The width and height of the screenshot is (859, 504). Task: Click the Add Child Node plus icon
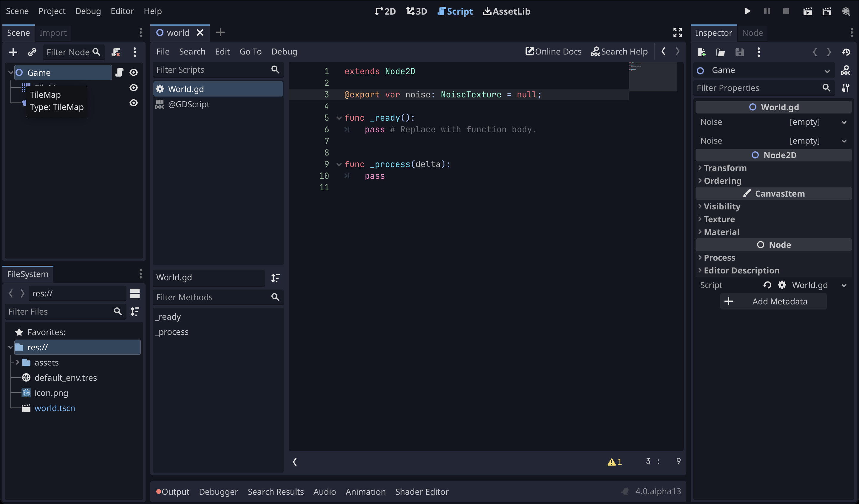(13, 52)
